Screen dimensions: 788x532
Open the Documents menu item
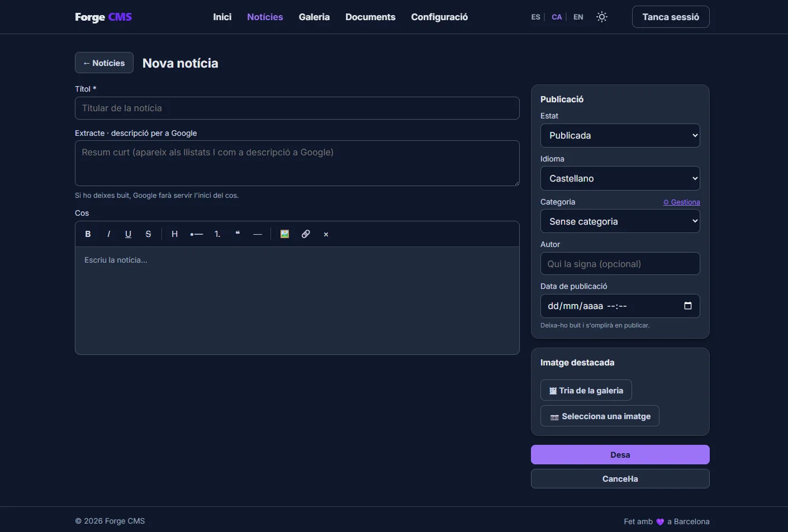pos(371,17)
